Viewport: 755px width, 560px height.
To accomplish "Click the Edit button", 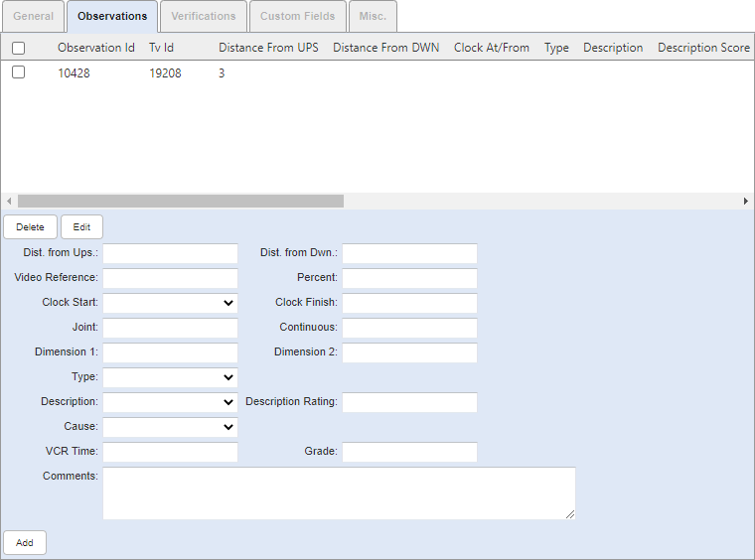I will coord(81,227).
